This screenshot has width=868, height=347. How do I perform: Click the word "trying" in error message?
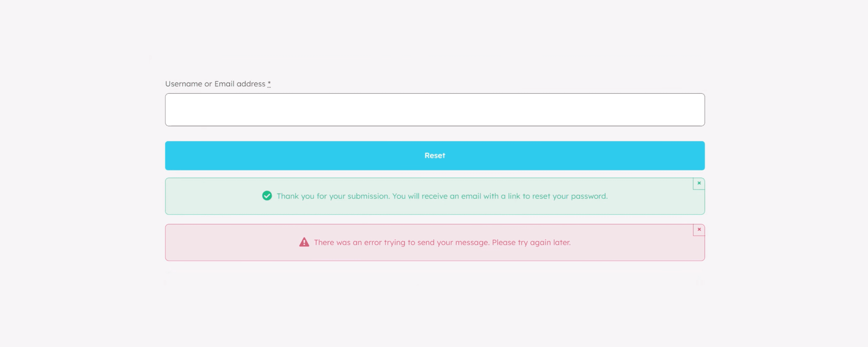pyautogui.click(x=395, y=243)
